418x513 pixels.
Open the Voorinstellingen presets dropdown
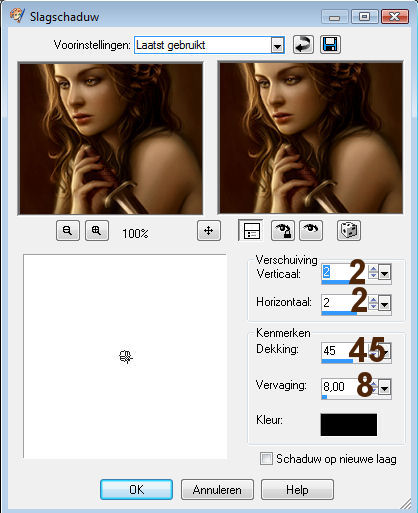[x=277, y=46]
